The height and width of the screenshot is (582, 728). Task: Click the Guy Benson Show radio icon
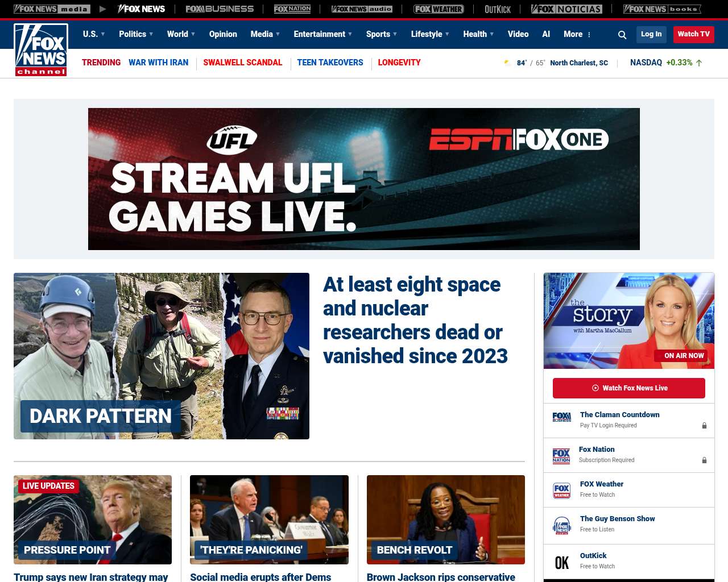pyautogui.click(x=561, y=525)
